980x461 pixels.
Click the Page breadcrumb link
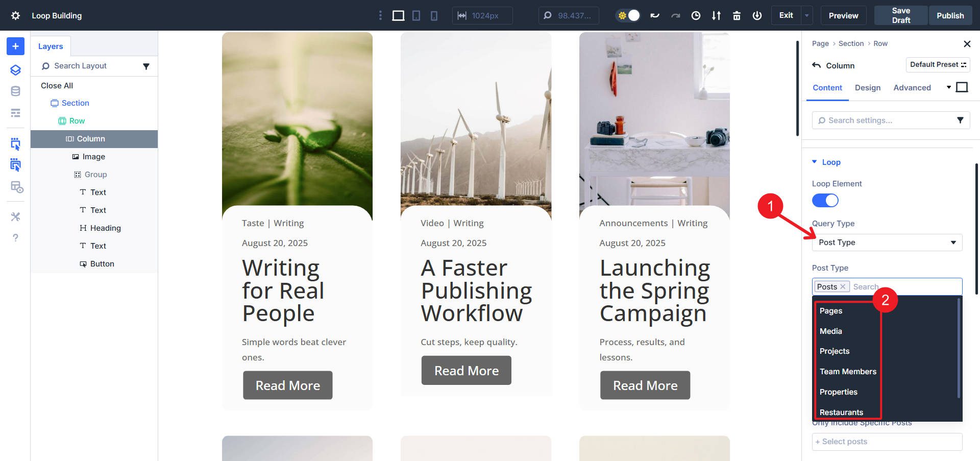pyautogui.click(x=820, y=44)
